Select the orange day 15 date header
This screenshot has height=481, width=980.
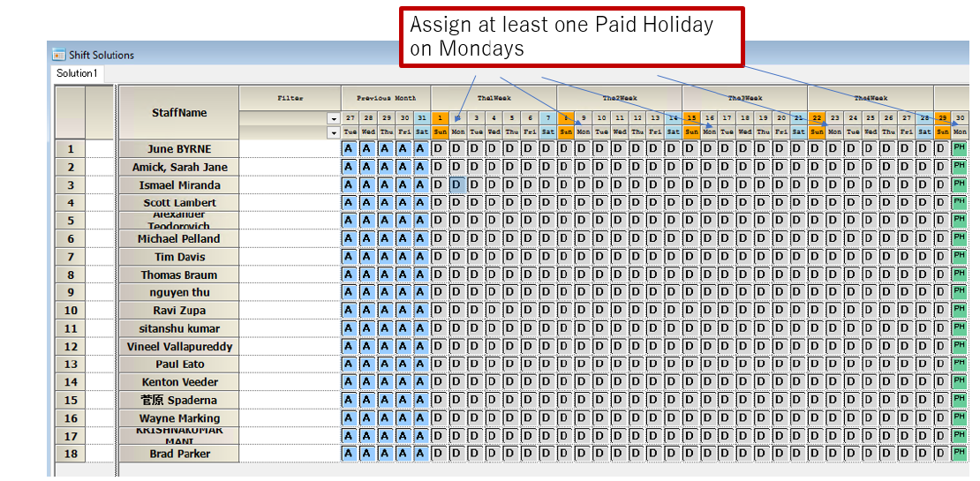pos(691,118)
